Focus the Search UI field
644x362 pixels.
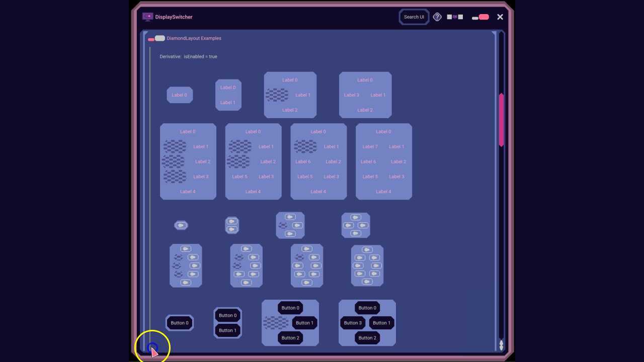point(414,17)
